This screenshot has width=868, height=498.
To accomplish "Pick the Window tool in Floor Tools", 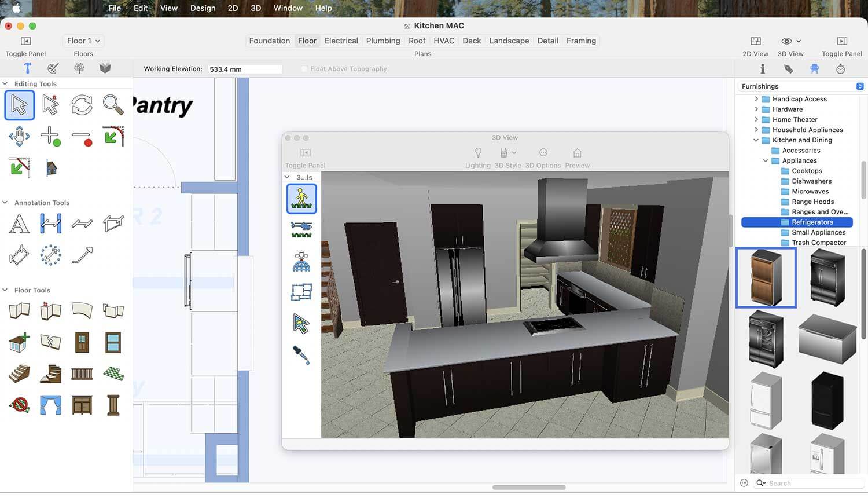I will (113, 342).
